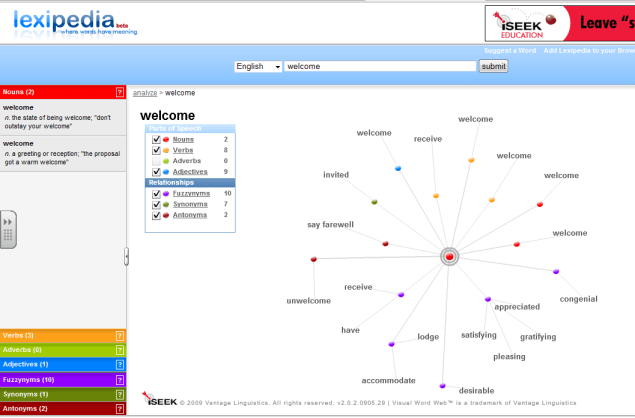
Task: Toggle the Adjectives checkbox
Action: point(156,172)
